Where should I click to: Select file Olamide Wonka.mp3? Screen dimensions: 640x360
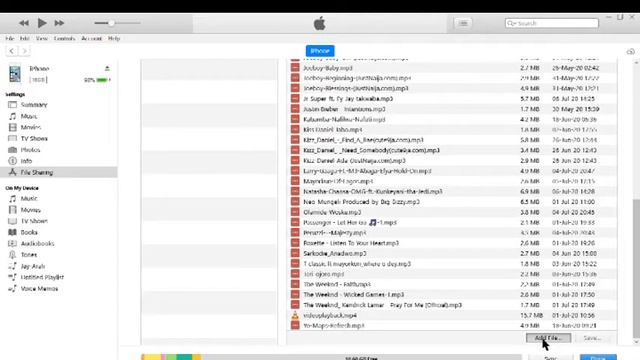tap(453, 212)
